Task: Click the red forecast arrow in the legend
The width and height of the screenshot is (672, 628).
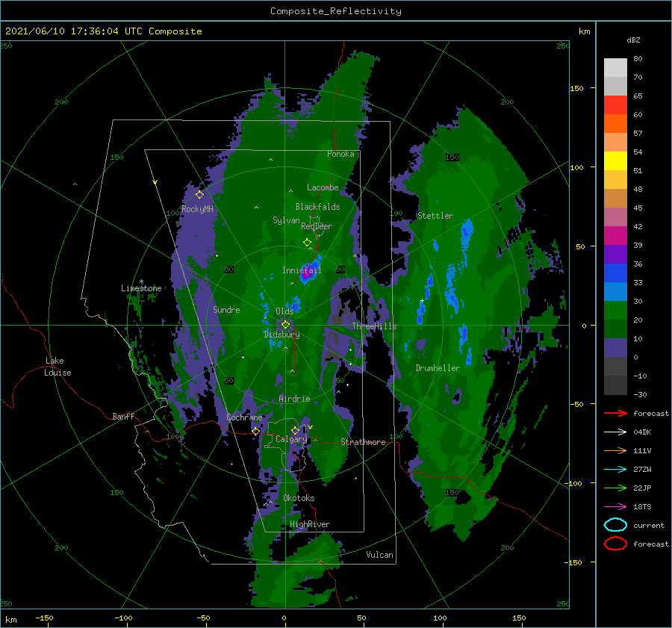Action: 615,413
